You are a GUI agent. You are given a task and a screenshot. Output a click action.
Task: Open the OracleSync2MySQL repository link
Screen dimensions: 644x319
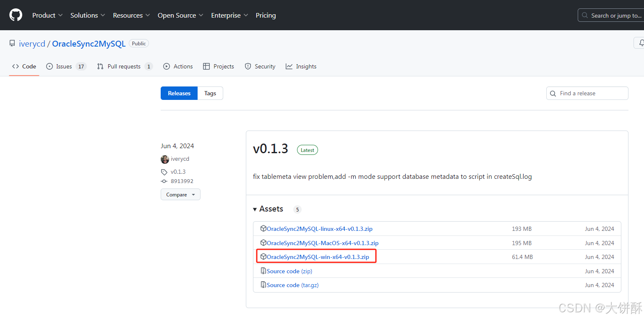click(x=89, y=44)
